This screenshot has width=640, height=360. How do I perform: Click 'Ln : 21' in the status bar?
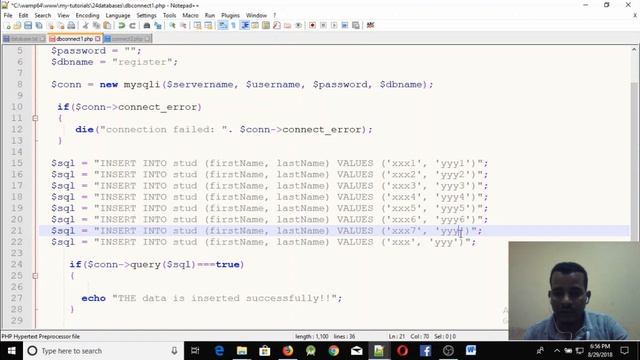396,337
